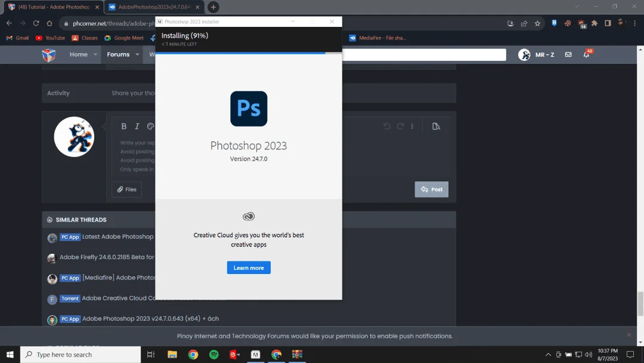
Task: Undo last edit in reply editor
Action: (387, 126)
